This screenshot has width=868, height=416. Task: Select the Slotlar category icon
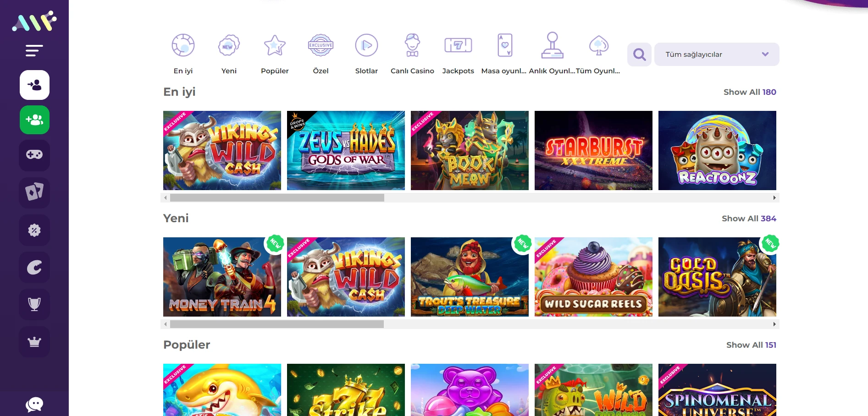366,45
